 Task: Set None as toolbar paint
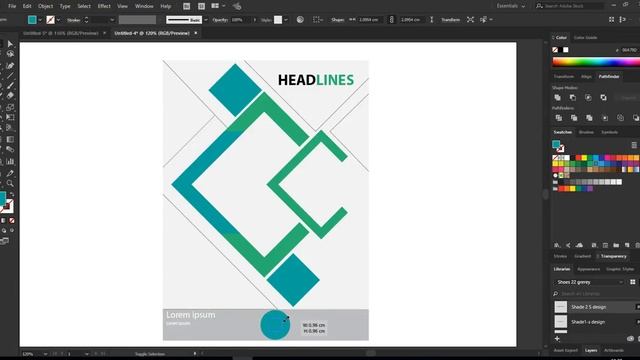click(x=12, y=220)
